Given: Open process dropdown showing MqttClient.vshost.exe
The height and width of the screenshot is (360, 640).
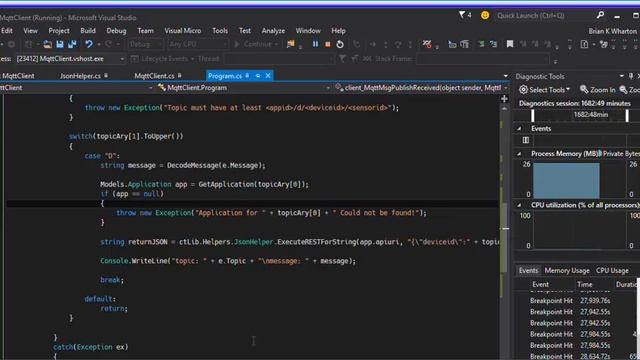Looking at the screenshot, I should point(70,59).
